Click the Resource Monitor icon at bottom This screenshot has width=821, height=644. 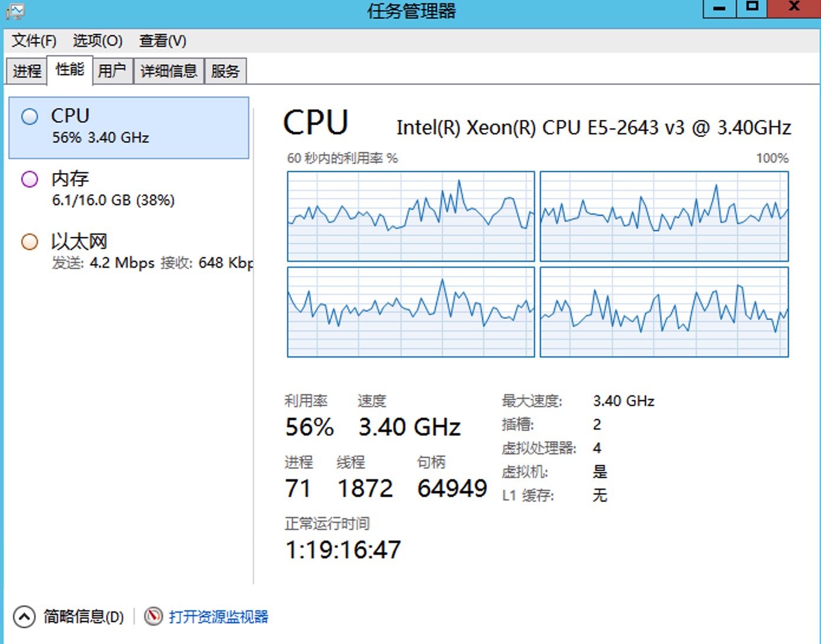pyautogui.click(x=153, y=616)
